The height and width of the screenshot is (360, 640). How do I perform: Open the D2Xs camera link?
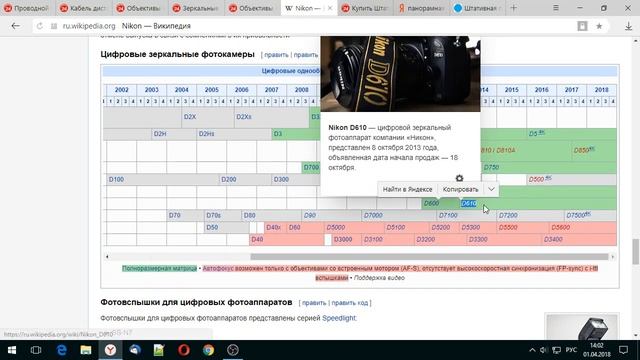pos(244,117)
